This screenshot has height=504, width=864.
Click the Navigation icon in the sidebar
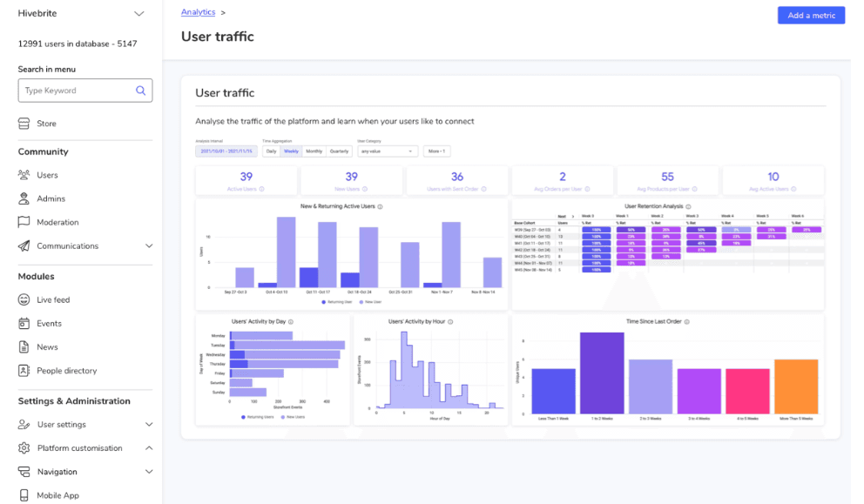[x=24, y=472]
